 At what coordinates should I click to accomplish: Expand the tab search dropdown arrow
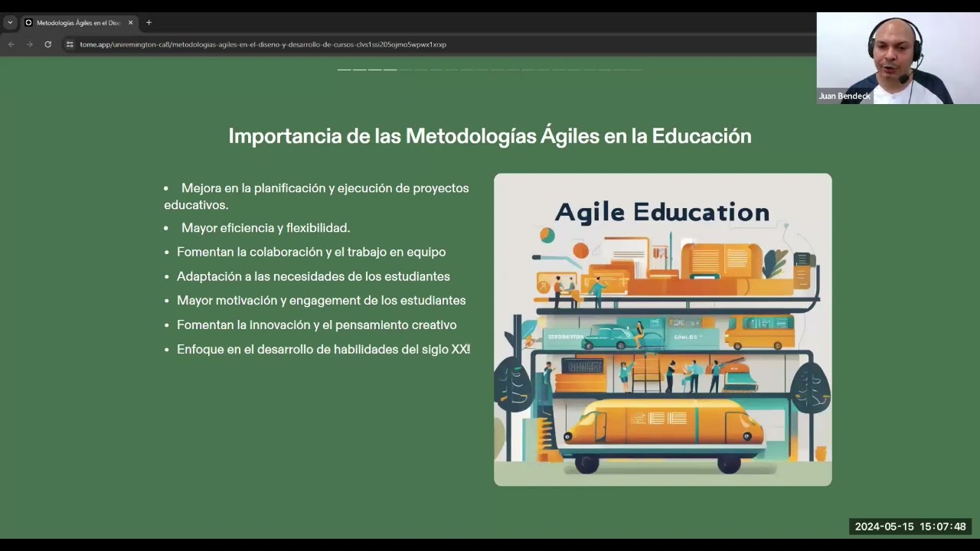(x=10, y=23)
